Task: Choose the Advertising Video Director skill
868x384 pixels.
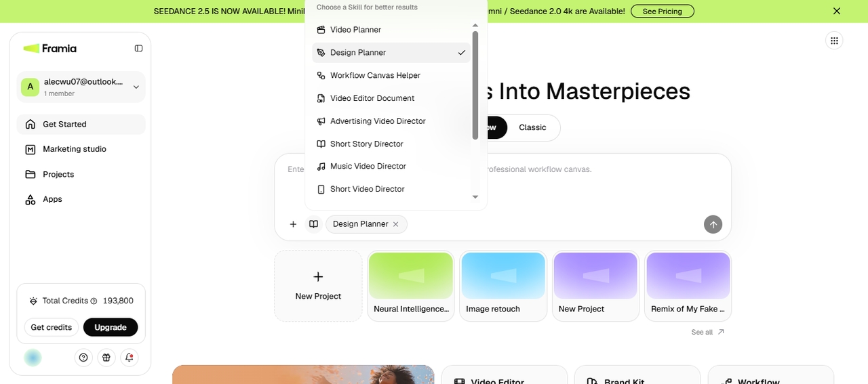Action: point(391,121)
